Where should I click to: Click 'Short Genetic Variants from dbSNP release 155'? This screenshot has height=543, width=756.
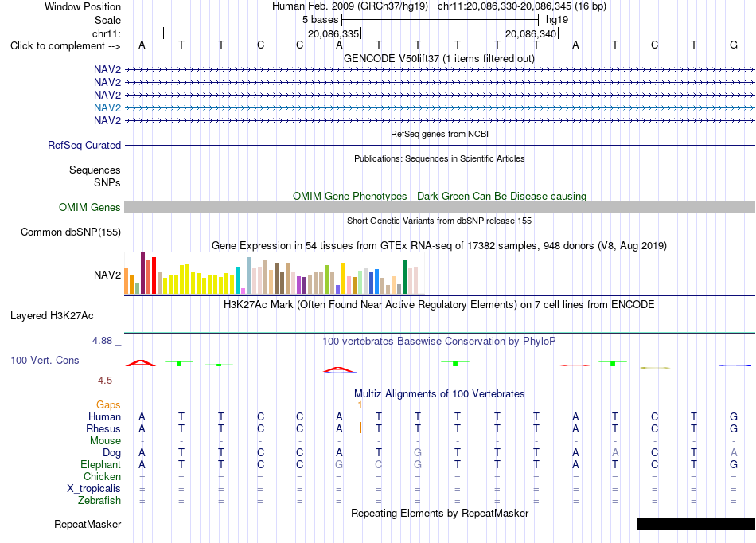[439, 221]
